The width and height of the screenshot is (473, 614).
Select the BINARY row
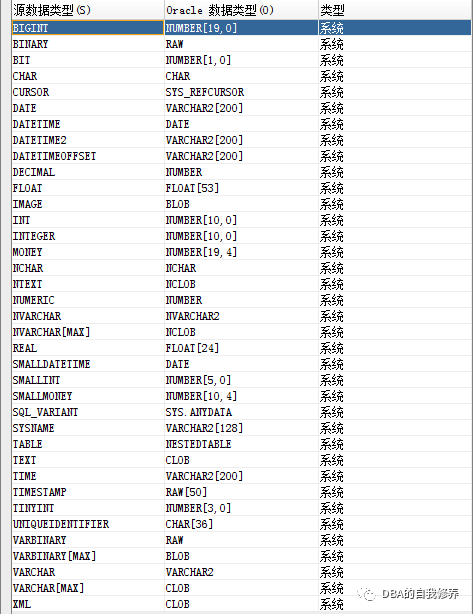pyautogui.click(x=241, y=44)
